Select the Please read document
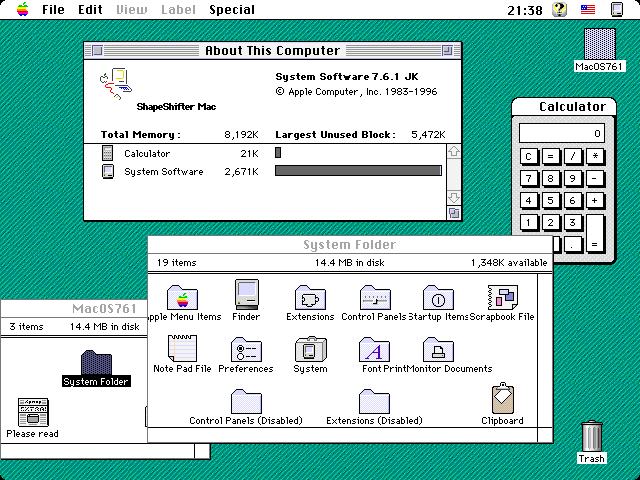Image resolution: width=640 pixels, height=480 pixels. point(33,412)
